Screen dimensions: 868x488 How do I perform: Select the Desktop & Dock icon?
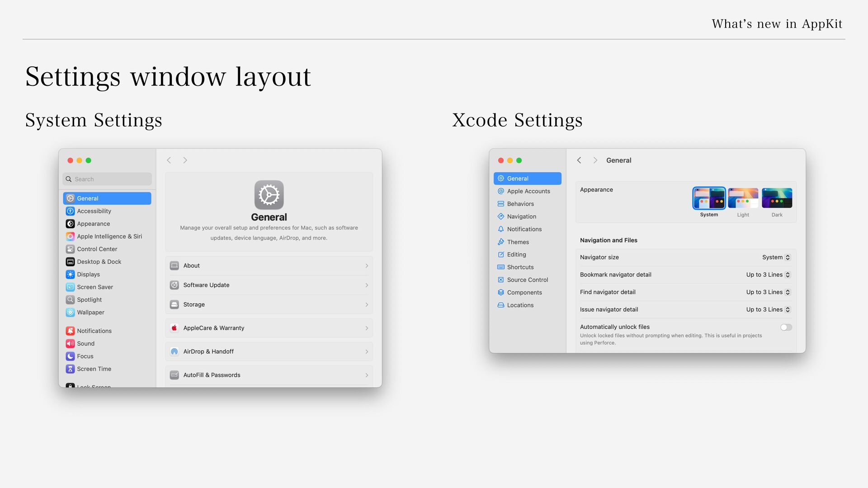click(70, 262)
